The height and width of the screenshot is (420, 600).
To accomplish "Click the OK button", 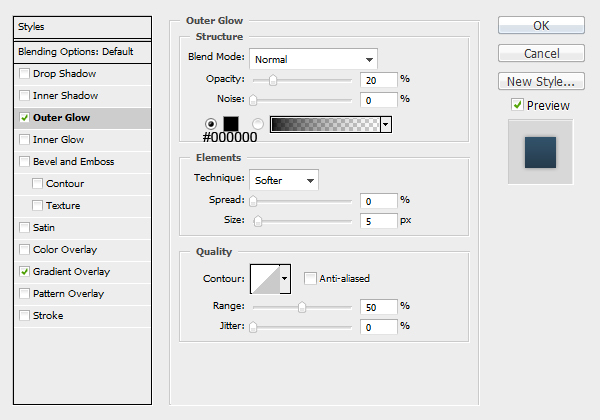I will coord(541,25).
